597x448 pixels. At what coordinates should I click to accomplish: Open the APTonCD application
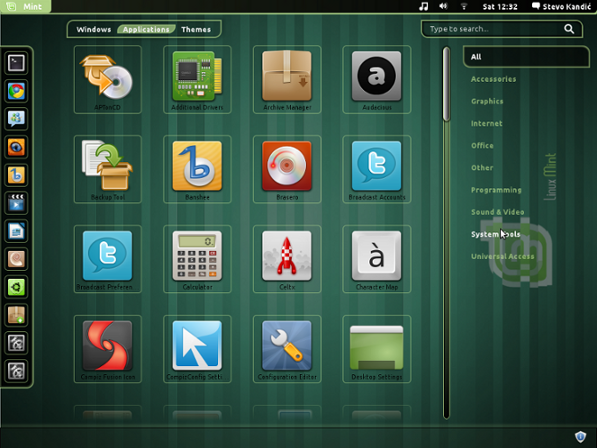pyautogui.click(x=108, y=80)
